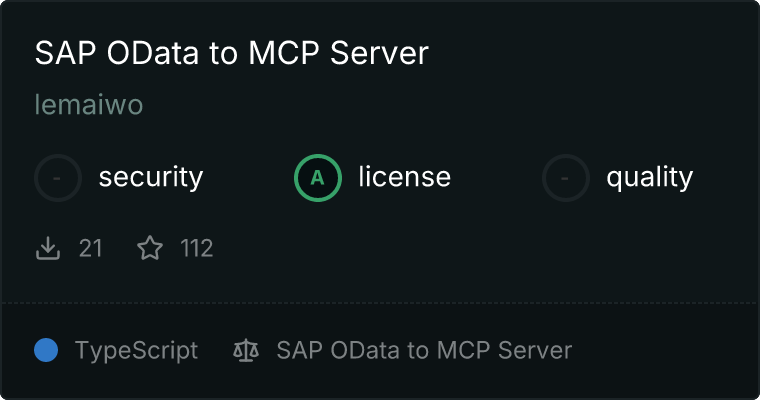Viewport: 760px width, 400px height.
Task: Click the download count 21
Action: [90, 248]
